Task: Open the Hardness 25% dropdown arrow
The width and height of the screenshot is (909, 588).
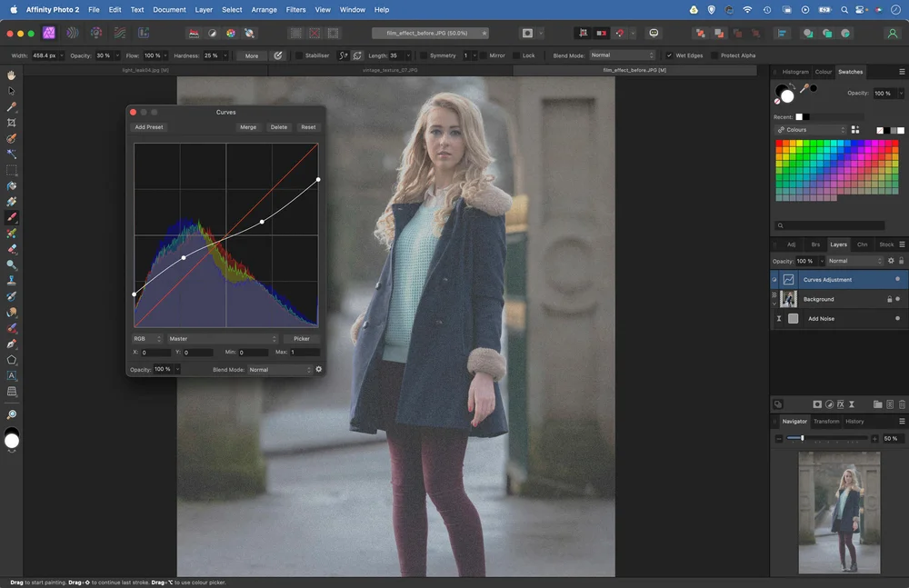Action: pyautogui.click(x=225, y=55)
